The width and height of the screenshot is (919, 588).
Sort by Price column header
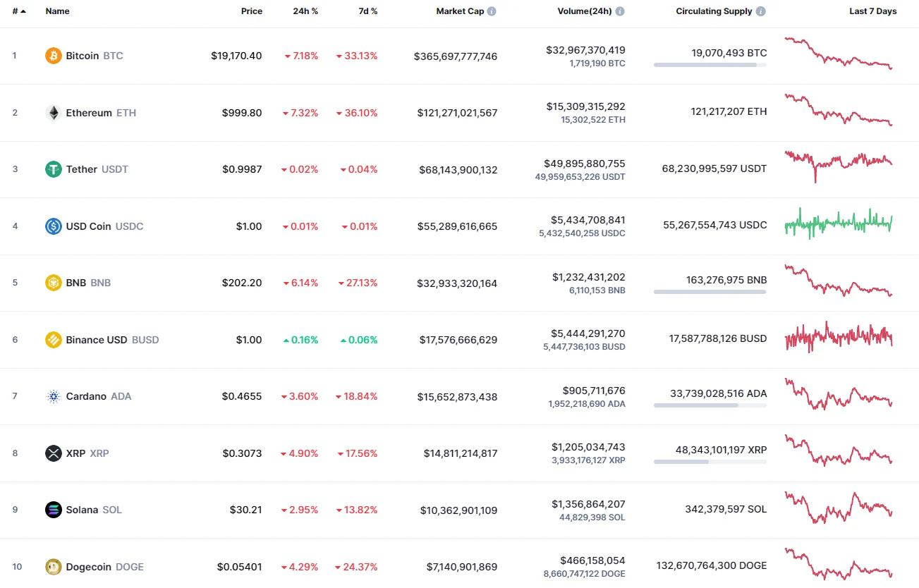coord(251,11)
